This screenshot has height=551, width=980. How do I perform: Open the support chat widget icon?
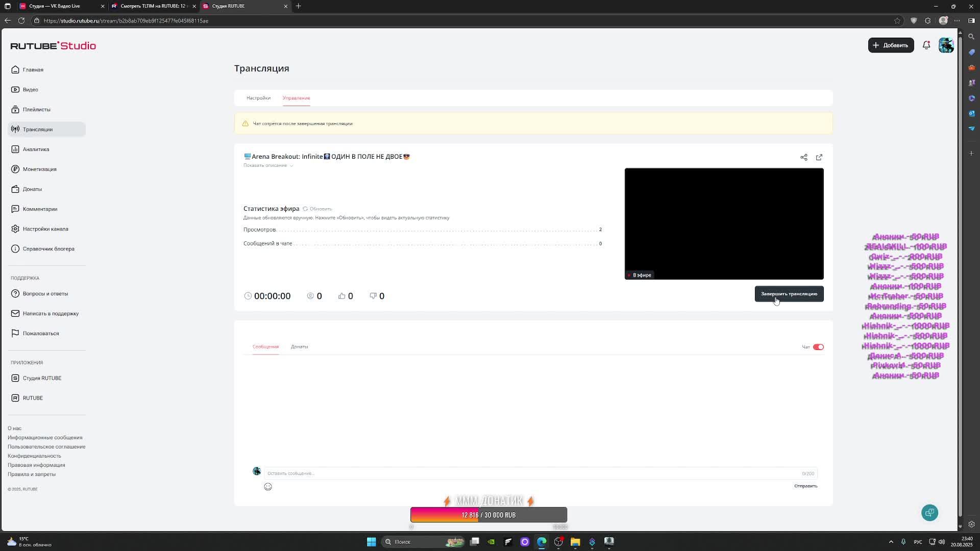click(929, 513)
